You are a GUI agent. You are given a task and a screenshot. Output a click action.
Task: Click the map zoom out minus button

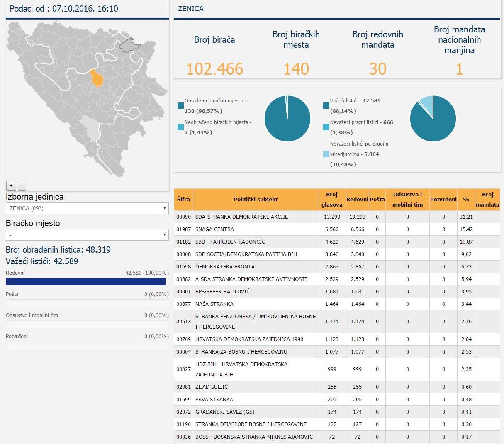point(22,185)
